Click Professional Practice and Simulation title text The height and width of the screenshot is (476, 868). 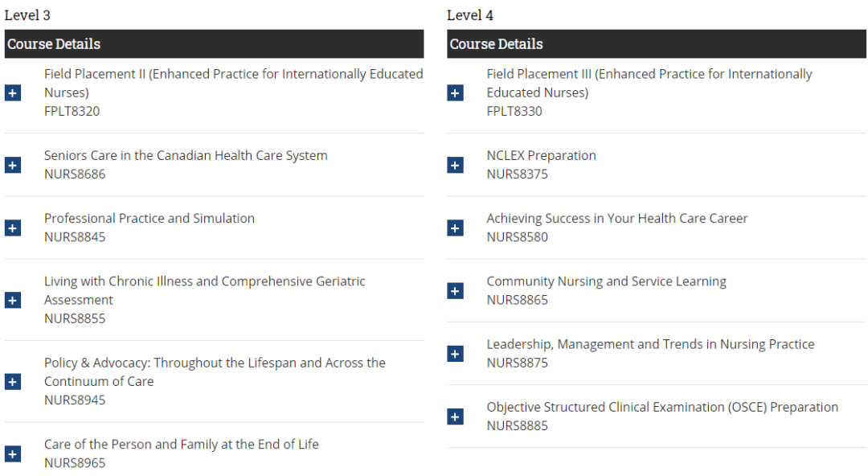(x=149, y=218)
